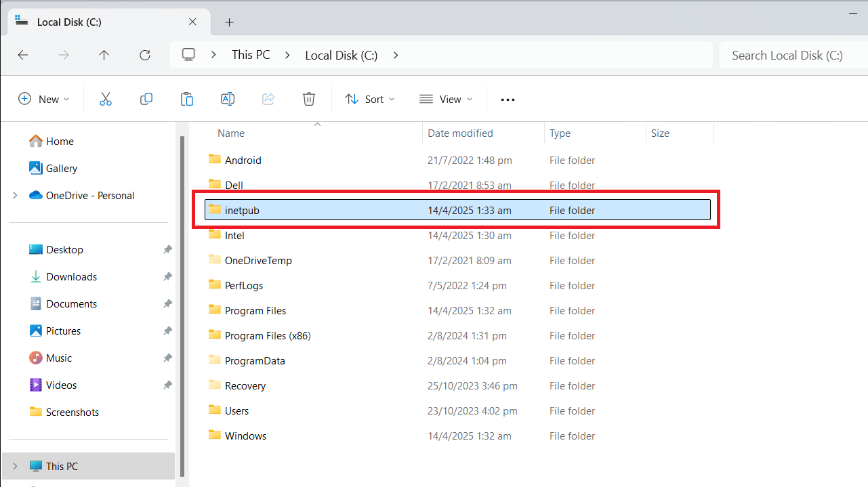Unpin Videos using its pin icon
This screenshot has width=868, height=487.
click(167, 385)
